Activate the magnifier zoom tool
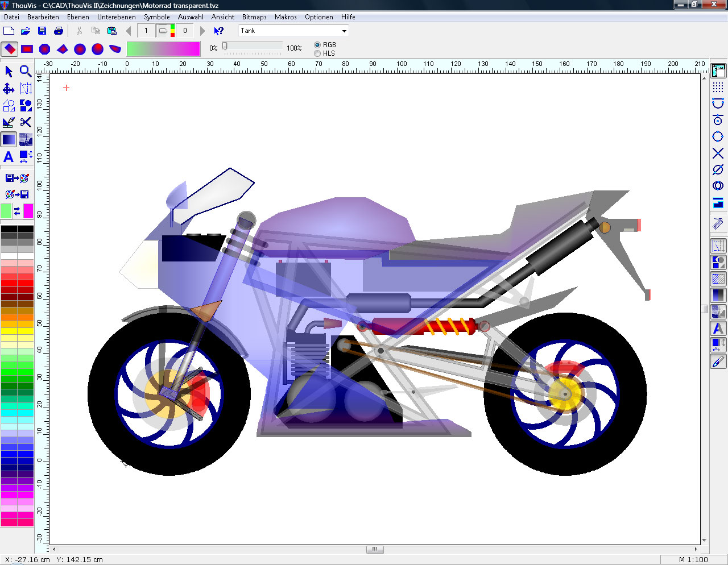This screenshot has height=565, width=728. coord(26,71)
